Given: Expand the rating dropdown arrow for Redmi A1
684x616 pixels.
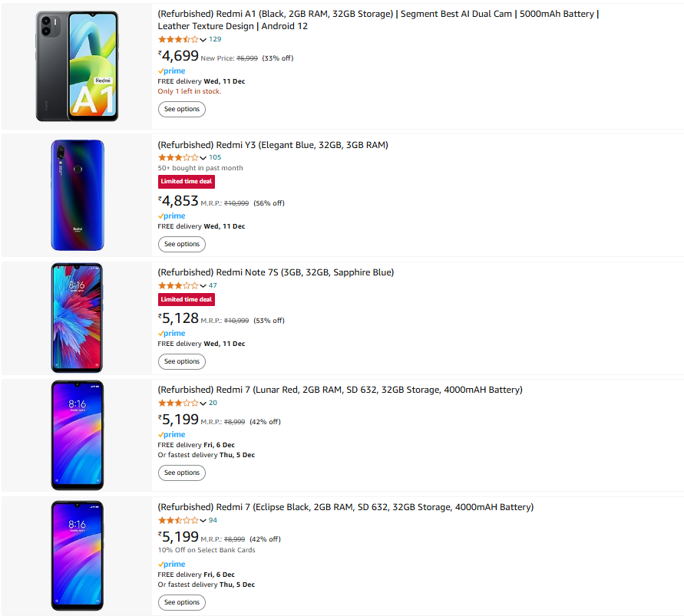Looking at the screenshot, I should (203, 40).
